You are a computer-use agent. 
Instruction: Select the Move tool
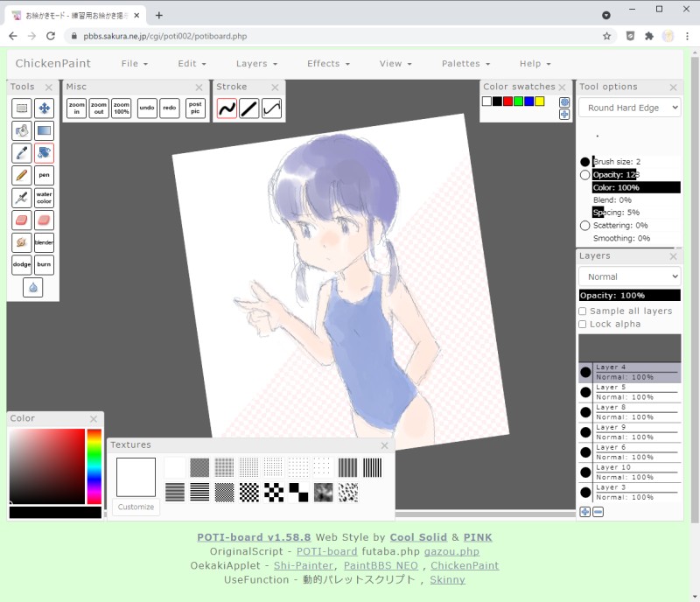tap(44, 108)
